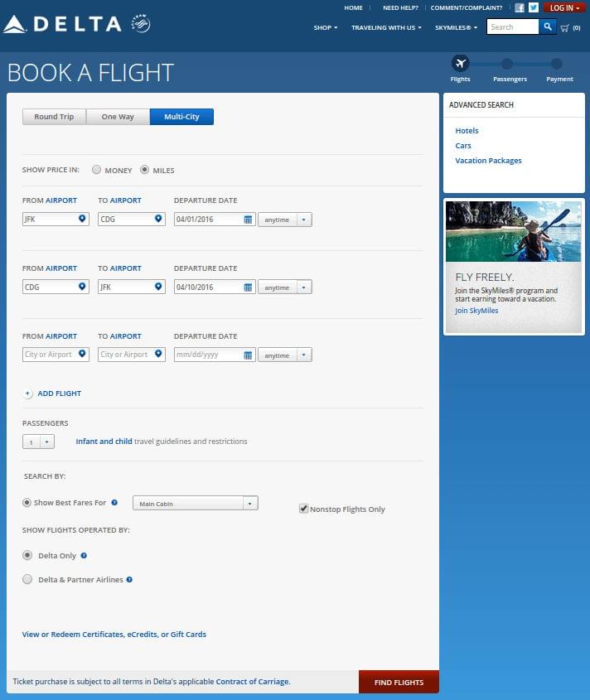Open the Hotels advanced search link
This screenshot has height=700, width=590.
click(467, 131)
